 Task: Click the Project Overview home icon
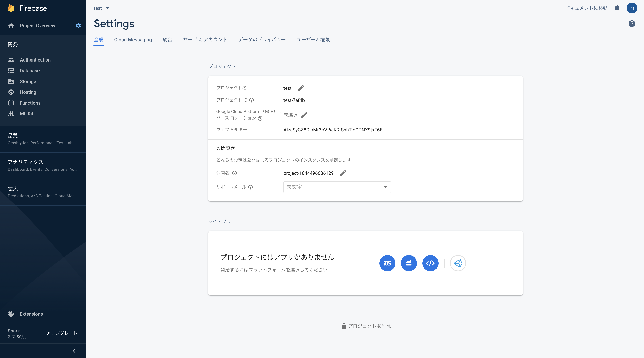click(x=11, y=26)
